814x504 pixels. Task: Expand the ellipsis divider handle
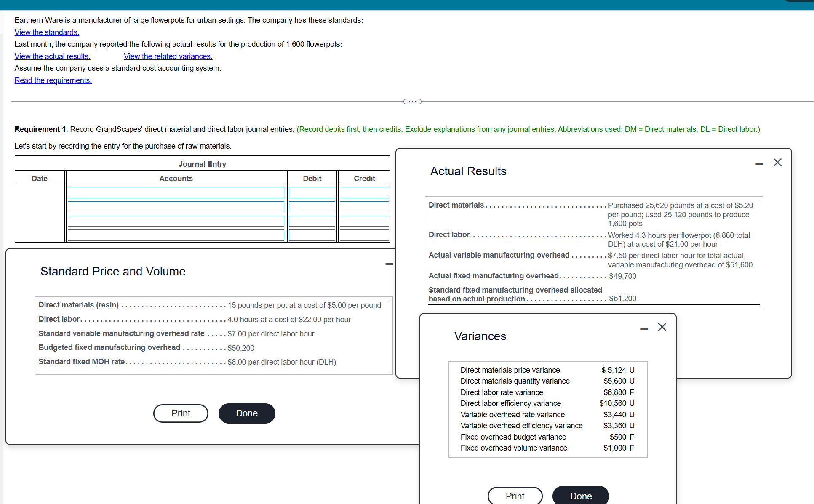412,101
